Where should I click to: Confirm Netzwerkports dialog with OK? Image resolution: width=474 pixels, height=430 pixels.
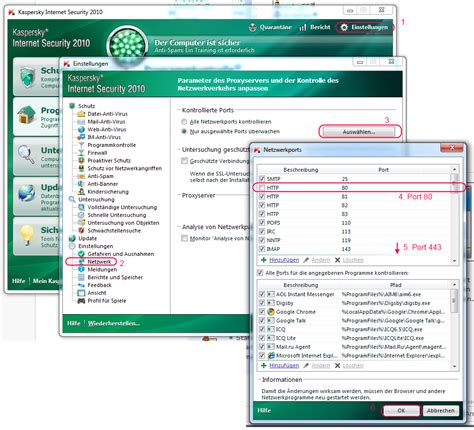[401, 410]
